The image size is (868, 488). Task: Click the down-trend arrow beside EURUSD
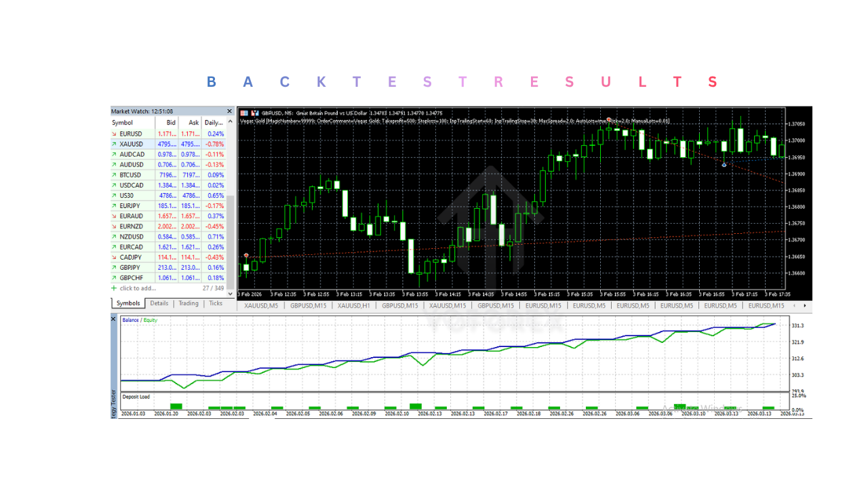point(115,134)
